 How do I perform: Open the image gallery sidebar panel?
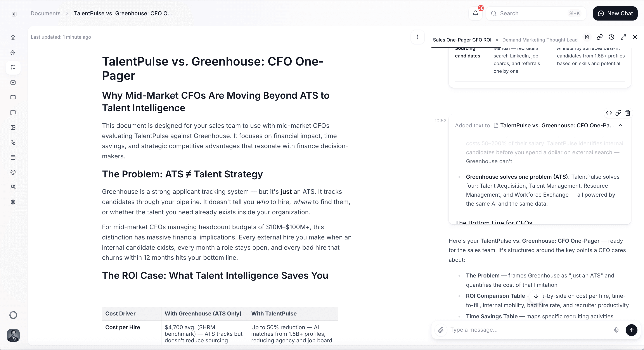[13, 128]
